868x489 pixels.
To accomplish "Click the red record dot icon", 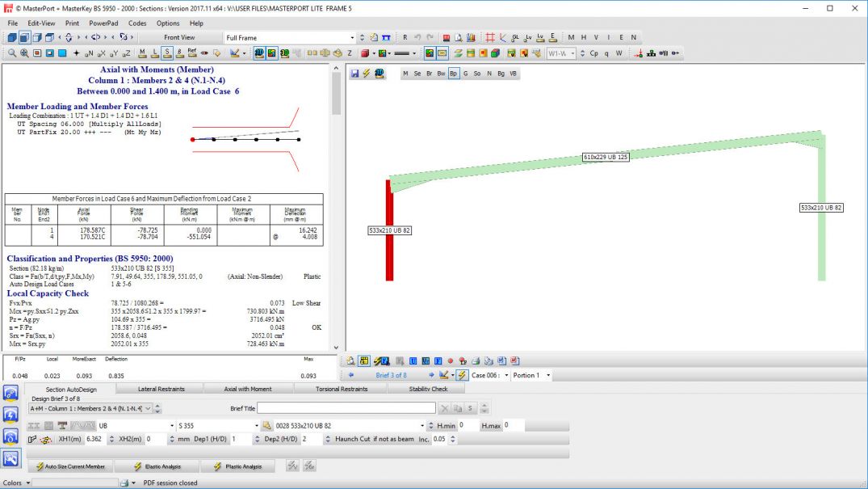I will pos(450,361).
